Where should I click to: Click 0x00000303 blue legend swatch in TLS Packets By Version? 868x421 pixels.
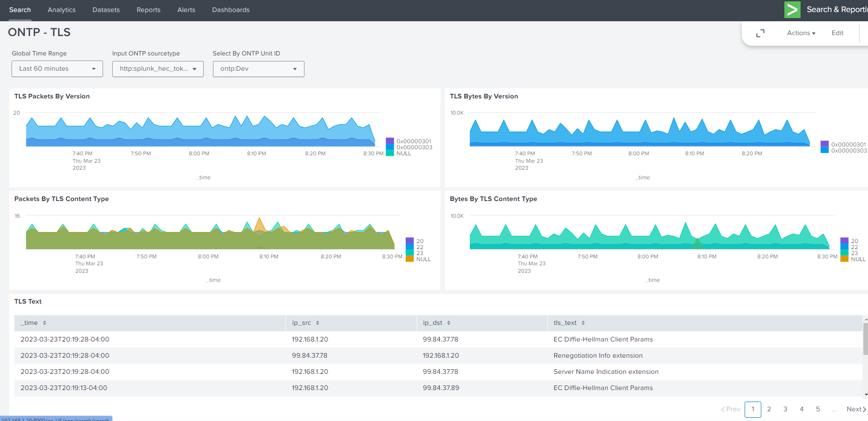click(x=390, y=147)
